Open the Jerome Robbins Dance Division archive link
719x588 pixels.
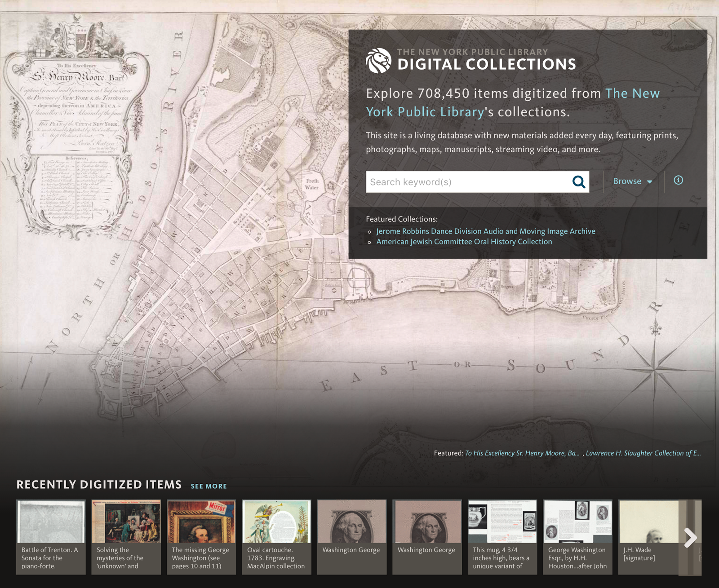485,231
